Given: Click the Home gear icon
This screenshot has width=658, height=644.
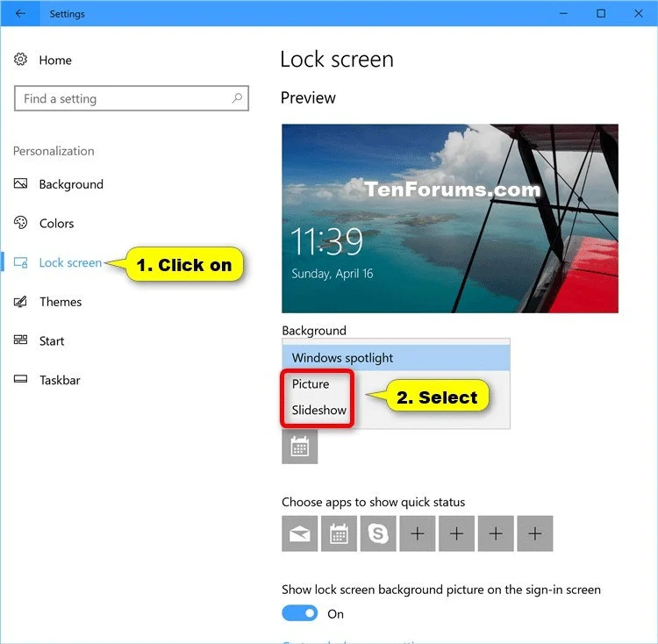Looking at the screenshot, I should tap(20, 60).
